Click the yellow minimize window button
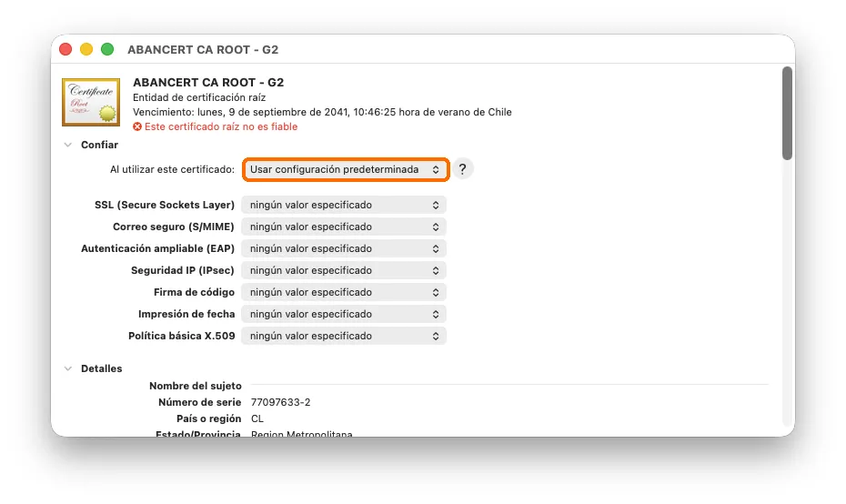The width and height of the screenshot is (846, 504). [86, 49]
